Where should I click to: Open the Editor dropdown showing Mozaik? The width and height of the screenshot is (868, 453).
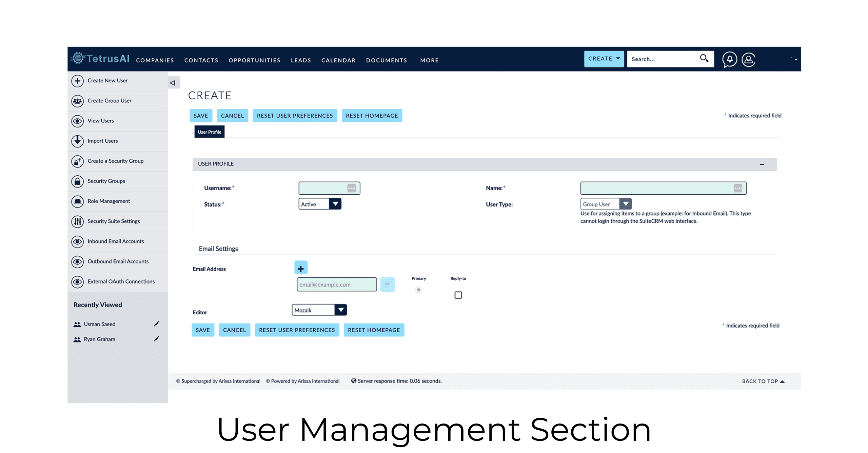click(x=319, y=310)
